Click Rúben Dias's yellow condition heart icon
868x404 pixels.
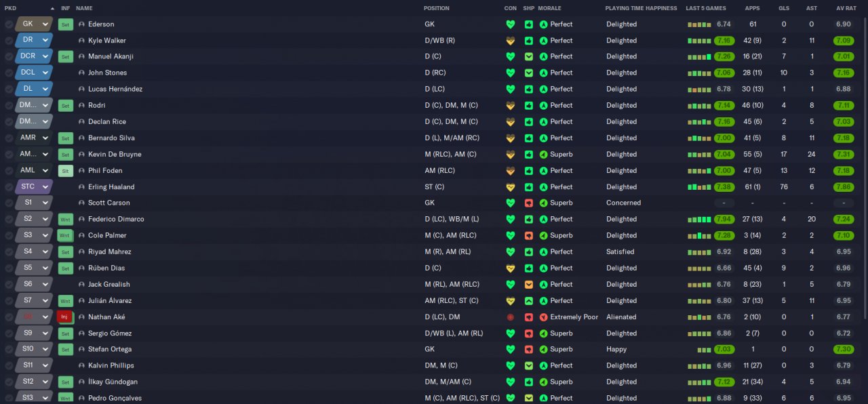[511, 268]
